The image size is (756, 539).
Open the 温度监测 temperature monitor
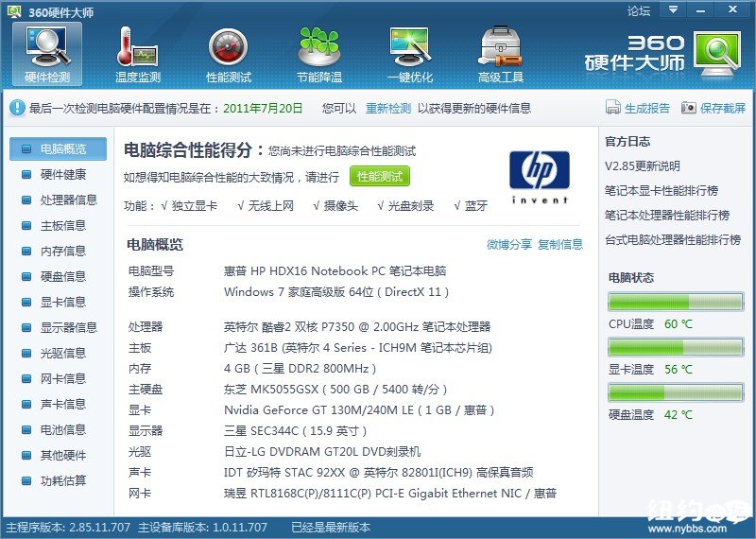(x=137, y=54)
